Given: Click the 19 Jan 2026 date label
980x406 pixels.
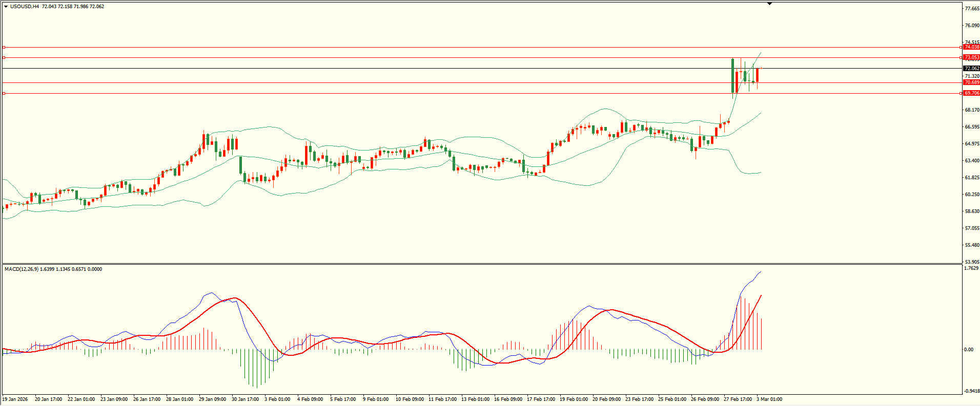Looking at the screenshot, I should coord(15,399).
